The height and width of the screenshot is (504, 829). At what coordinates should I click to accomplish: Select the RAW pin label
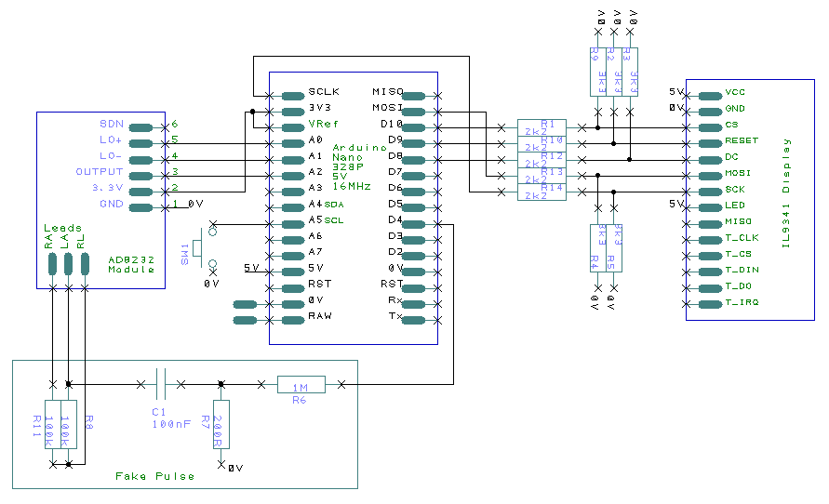320,315
